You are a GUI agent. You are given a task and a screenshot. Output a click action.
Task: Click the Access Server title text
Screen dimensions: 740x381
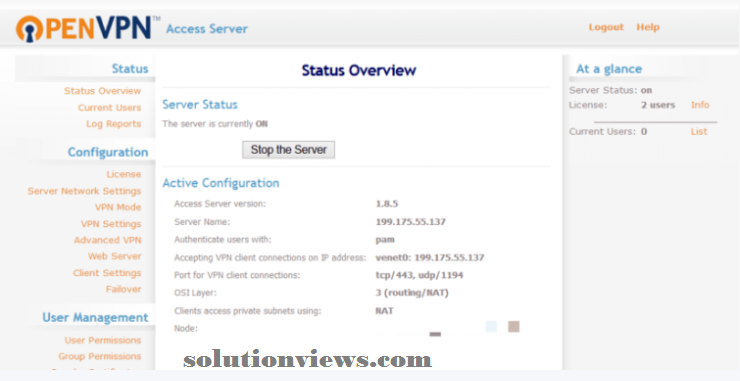(x=207, y=29)
